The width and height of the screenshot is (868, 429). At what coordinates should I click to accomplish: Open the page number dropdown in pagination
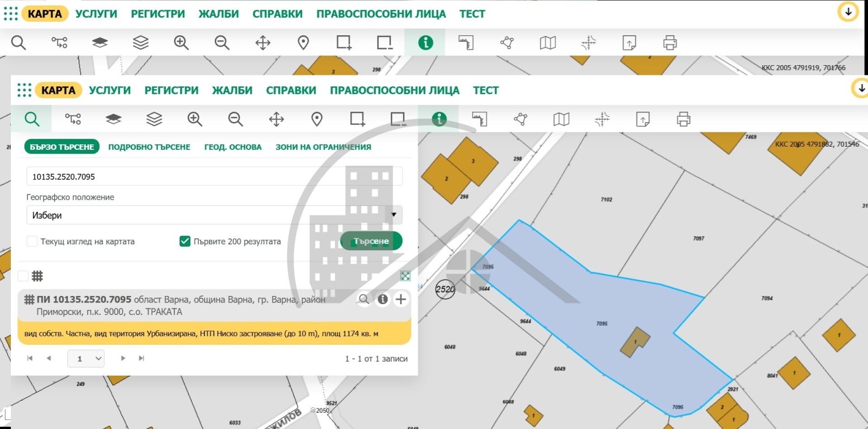(x=86, y=358)
